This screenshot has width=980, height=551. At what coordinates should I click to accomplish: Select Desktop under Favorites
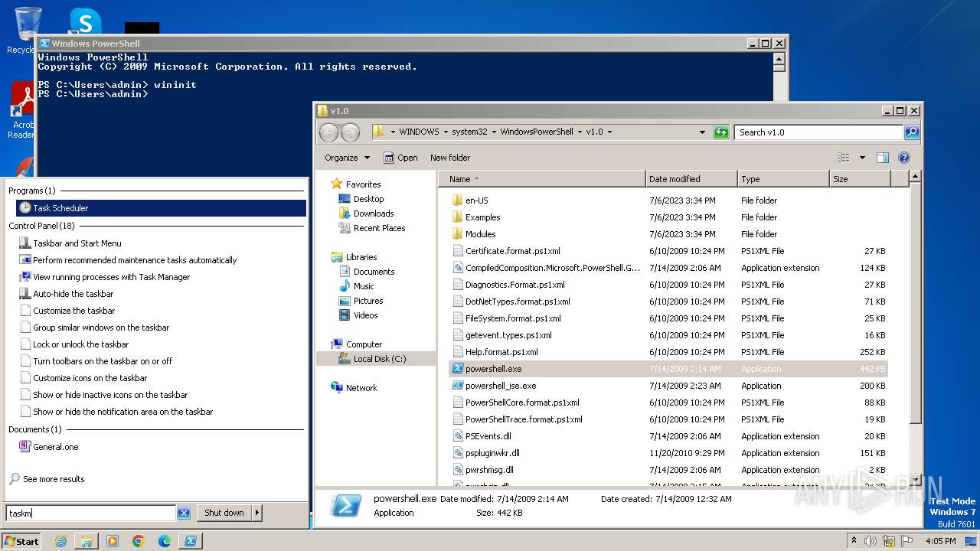pyautogui.click(x=368, y=199)
